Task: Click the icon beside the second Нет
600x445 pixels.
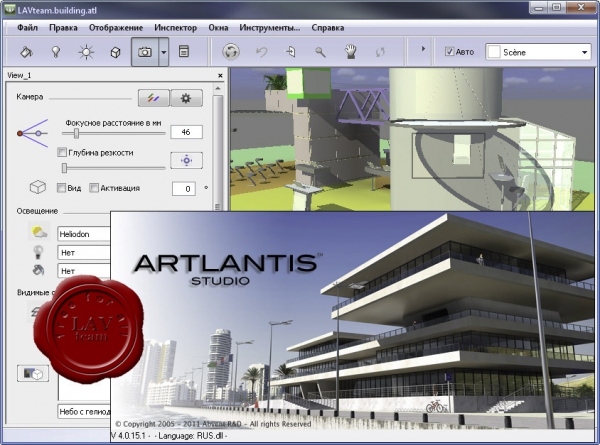Action: point(38,270)
